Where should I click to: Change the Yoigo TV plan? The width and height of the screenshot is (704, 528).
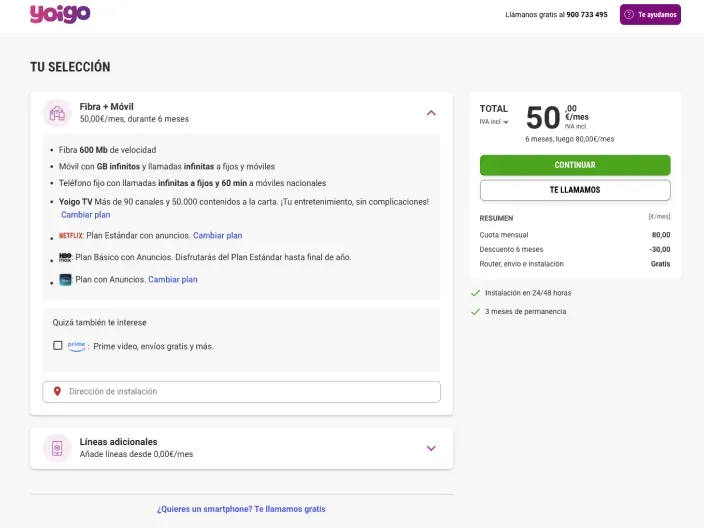tap(86, 215)
